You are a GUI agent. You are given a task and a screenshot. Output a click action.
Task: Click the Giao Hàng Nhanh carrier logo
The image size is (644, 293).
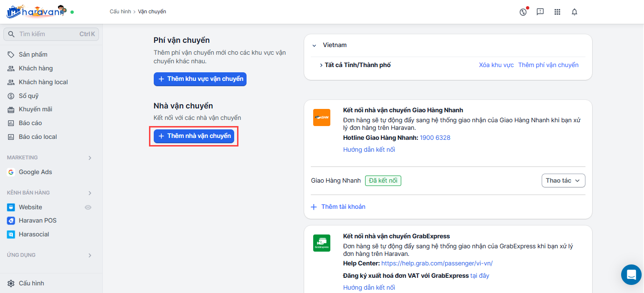point(322,117)
